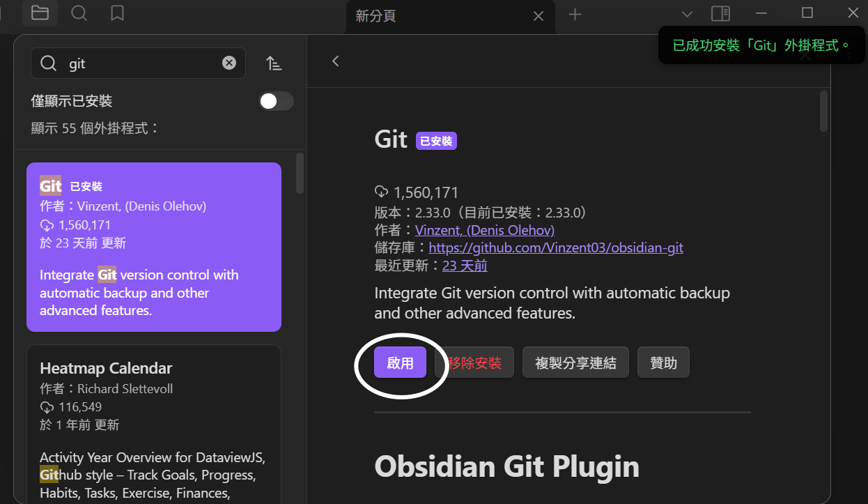Dismiss the 已成功安裝「Git」外掛程式 notification
868x504 pixels.
[x=761, y=45]
